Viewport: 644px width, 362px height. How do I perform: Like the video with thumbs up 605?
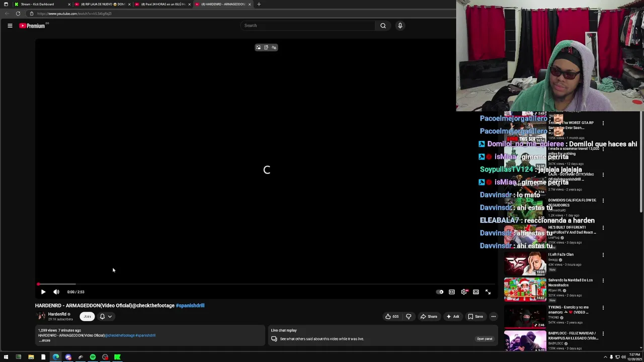click(391, 317)
